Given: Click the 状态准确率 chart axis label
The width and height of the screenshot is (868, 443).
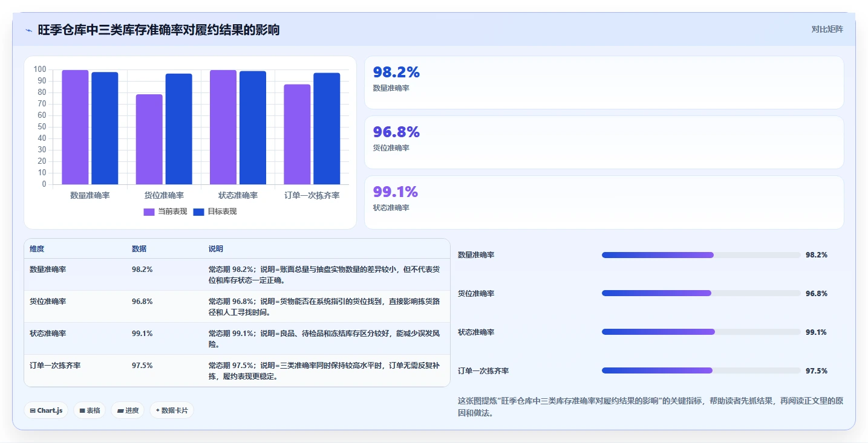Looking at the screenshot, I should pyautogui.click(x=238, y=195).
